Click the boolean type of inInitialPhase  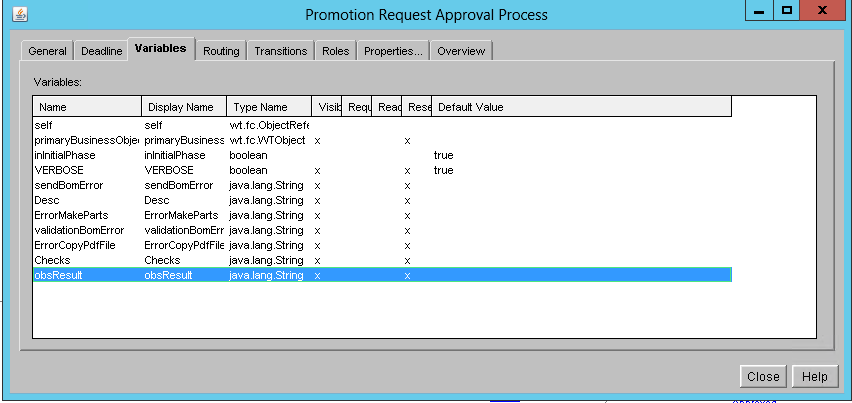(x=248, y=155)
